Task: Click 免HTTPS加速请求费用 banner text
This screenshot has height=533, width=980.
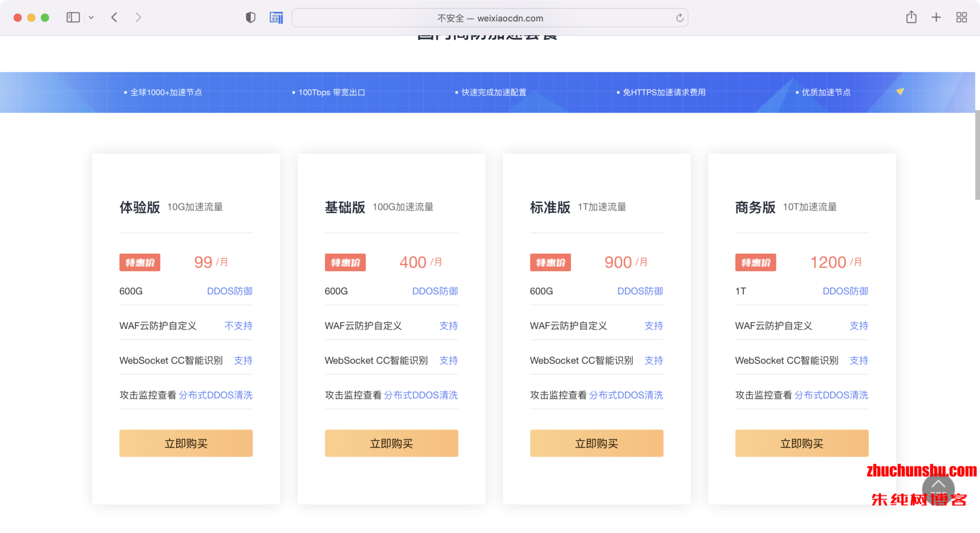Action: tap(664, 92)
